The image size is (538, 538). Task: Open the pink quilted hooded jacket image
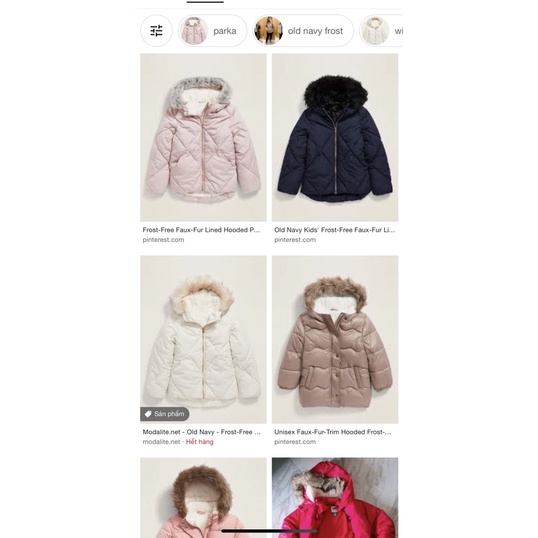pyautogui.click(x=203, y=137)
